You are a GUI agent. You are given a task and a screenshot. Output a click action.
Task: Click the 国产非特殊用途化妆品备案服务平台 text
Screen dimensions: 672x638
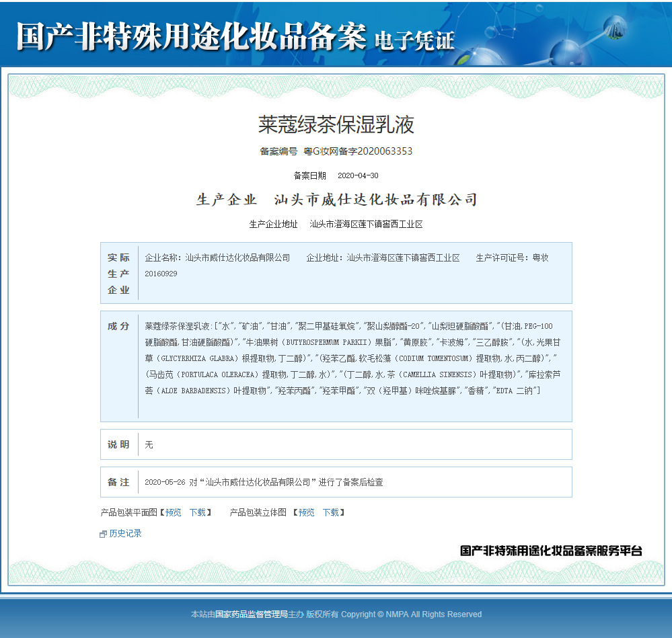tap(551, 551)
